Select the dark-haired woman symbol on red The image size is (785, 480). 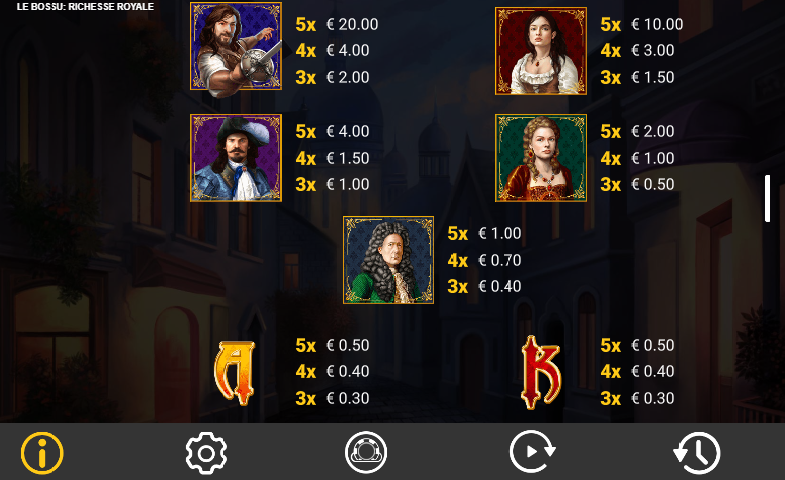tap(541, 51)
